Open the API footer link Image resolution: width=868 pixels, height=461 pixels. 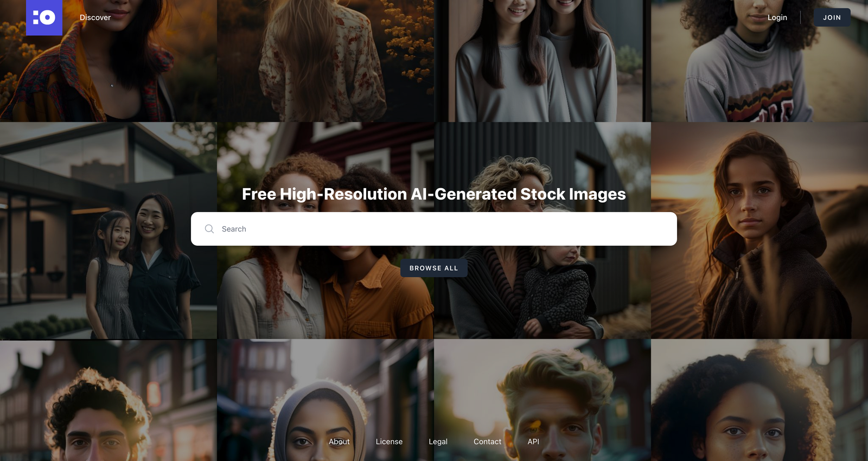[533, 441]
